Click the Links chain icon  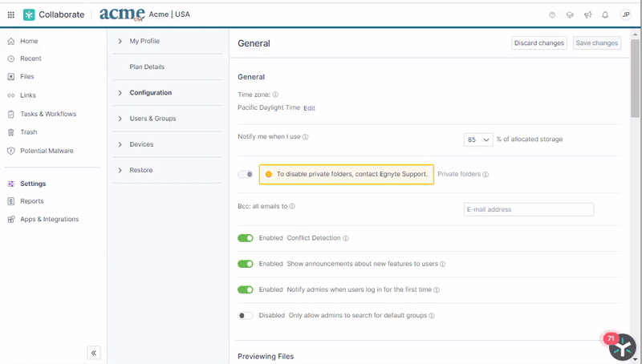[x=11, y=95]
